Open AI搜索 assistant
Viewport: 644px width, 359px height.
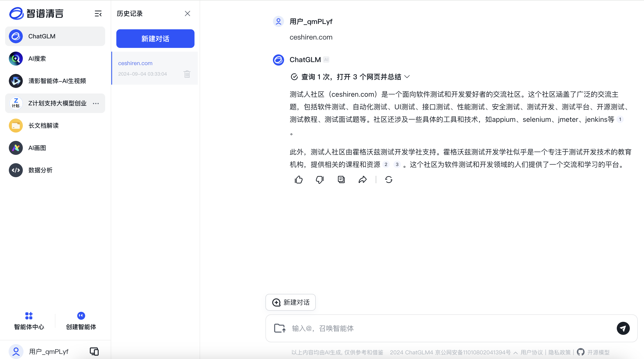[55, 58]
